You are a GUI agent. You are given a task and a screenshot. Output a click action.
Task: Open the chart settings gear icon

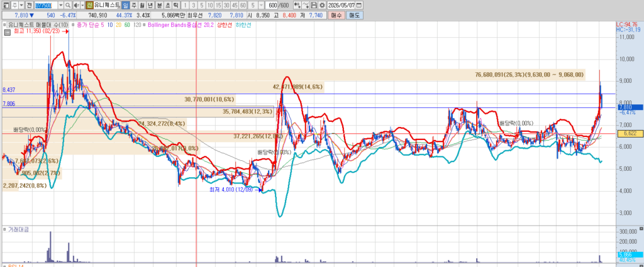(321, 5)
